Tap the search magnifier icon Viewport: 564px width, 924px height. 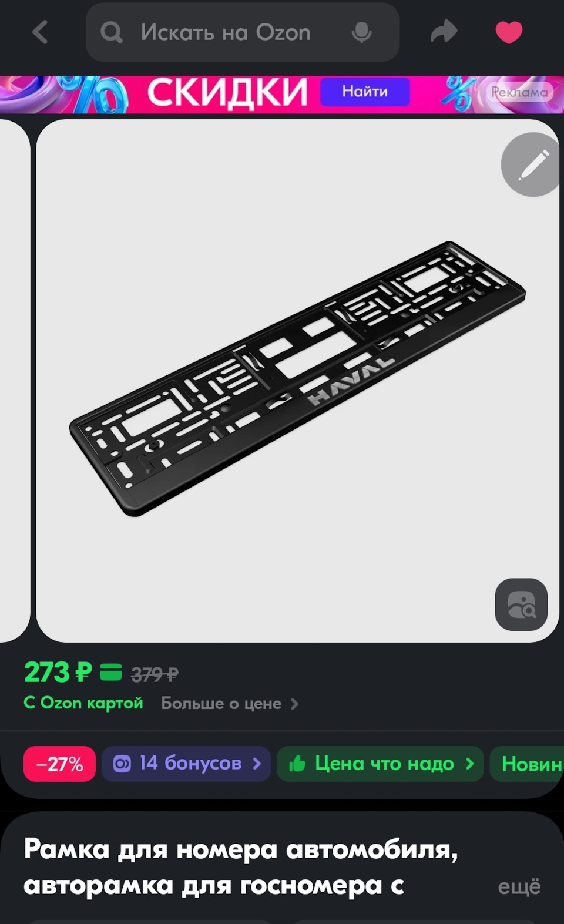(111, 32)
